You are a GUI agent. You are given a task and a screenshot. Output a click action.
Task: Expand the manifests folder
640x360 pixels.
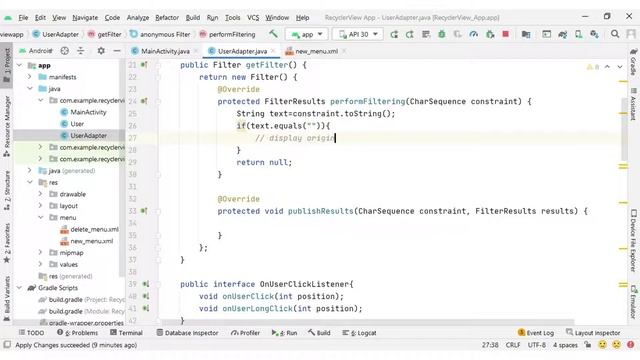30,77
